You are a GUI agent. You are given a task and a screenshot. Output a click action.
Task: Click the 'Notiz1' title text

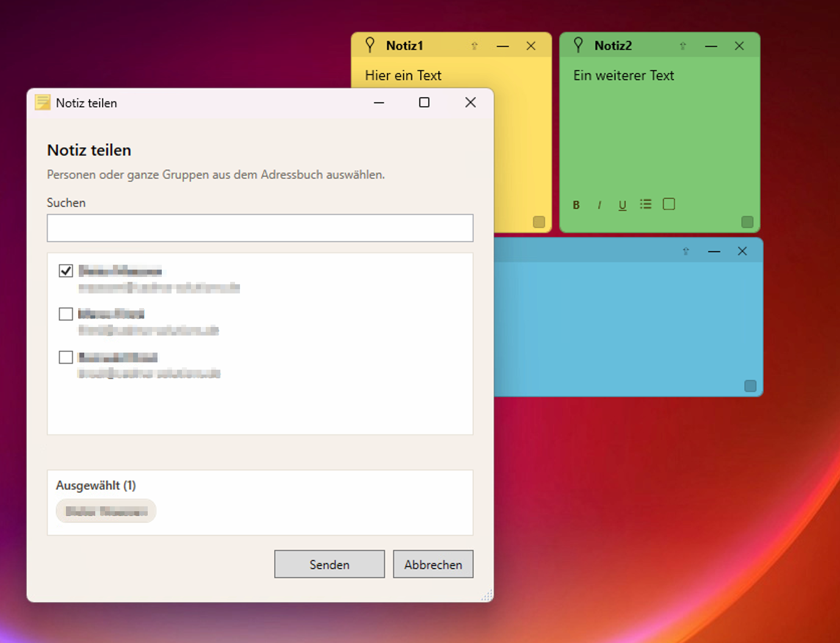pyautogui.click(x=405, y=46)
